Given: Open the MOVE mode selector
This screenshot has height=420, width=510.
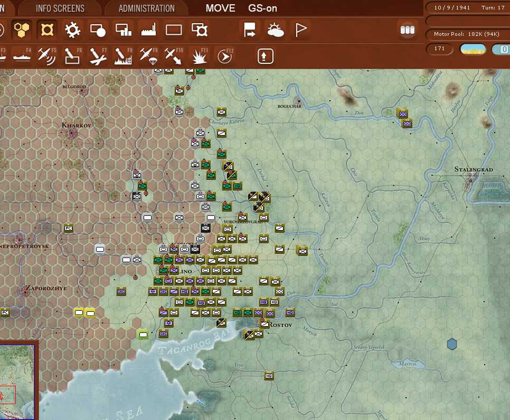Looking at the screenshot, I should pos(220,8).
